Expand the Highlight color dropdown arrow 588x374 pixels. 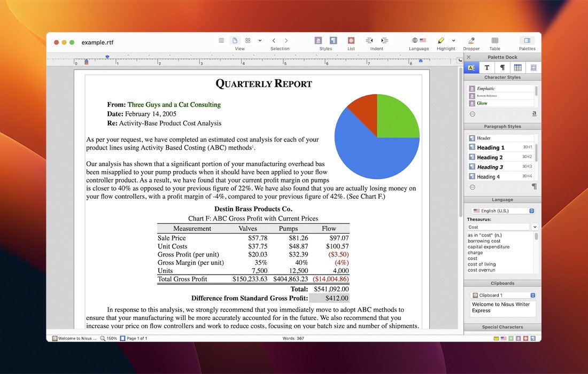tap(453, 41)
